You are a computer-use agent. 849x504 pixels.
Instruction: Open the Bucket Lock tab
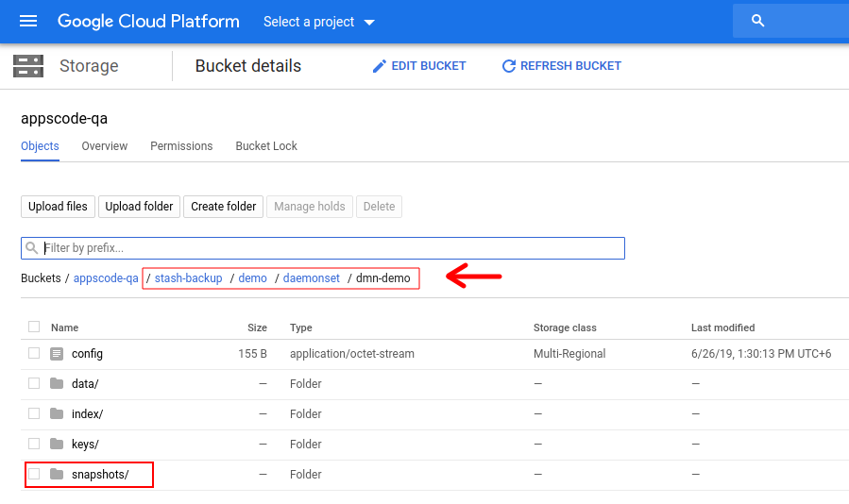tap(266, 146)
